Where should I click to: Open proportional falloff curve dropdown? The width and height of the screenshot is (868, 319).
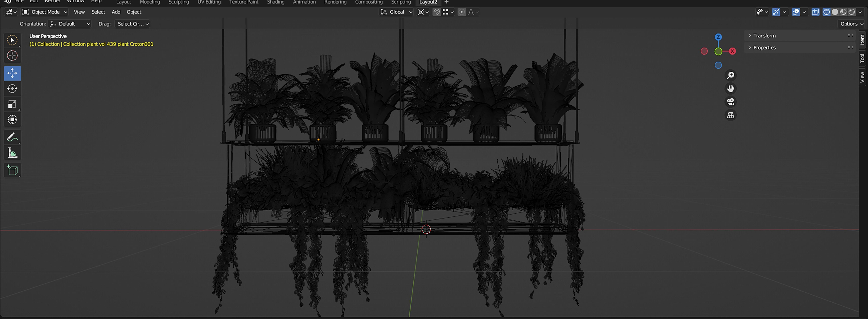473,12
